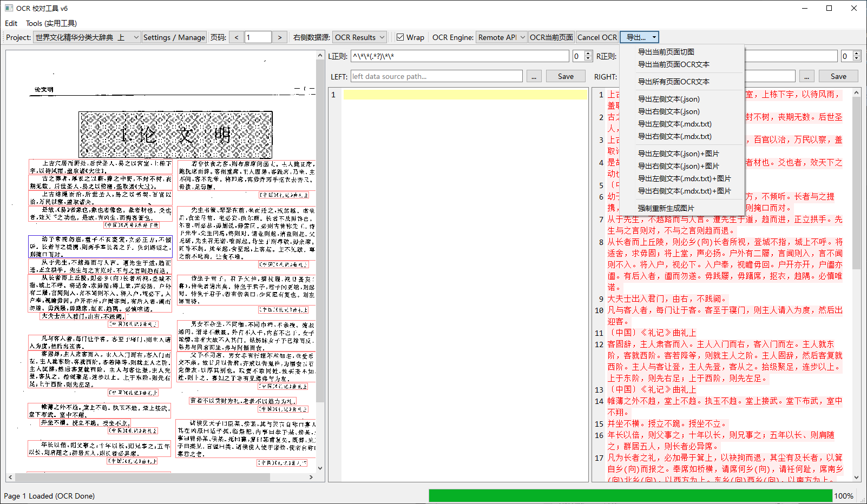Open the Project dropdown list
The height and width of the screenshot is (504, 867).
(x=87, y=37)
